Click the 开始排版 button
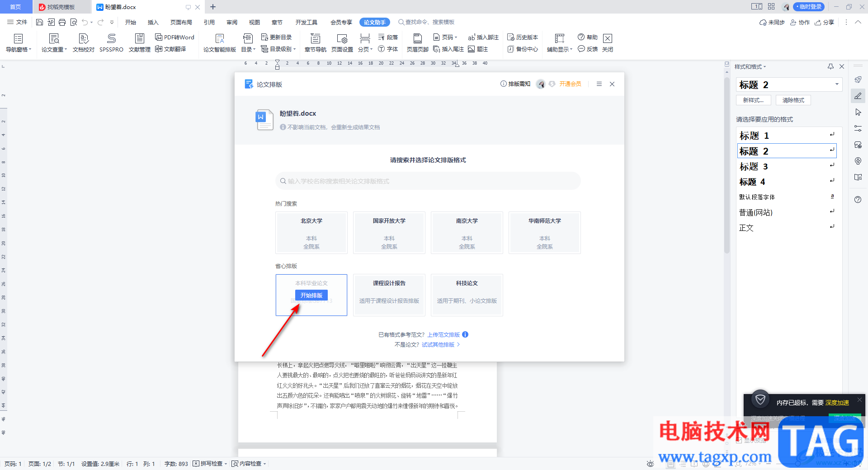868x470 pixels. coord(311,295)
